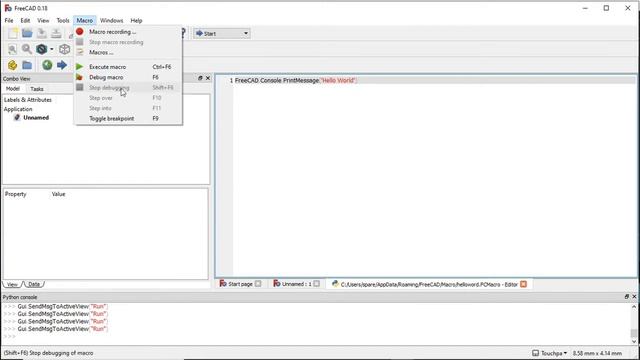Viewport: 640px width, 360px height.
Task: Float the Combo View panel
Action: 200,78
